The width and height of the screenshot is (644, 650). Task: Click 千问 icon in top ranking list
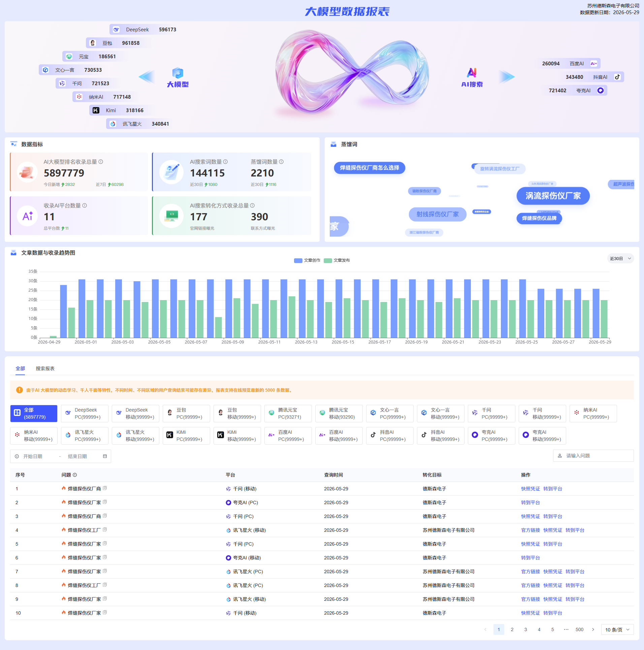(62, 84)
